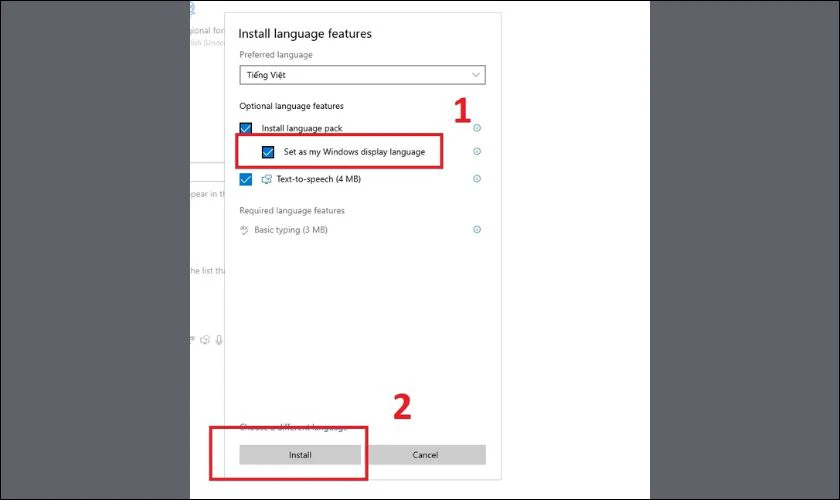Click microphone icon in the background Settings window
Screen dimensions: 840x500
[x=219, y=340]
